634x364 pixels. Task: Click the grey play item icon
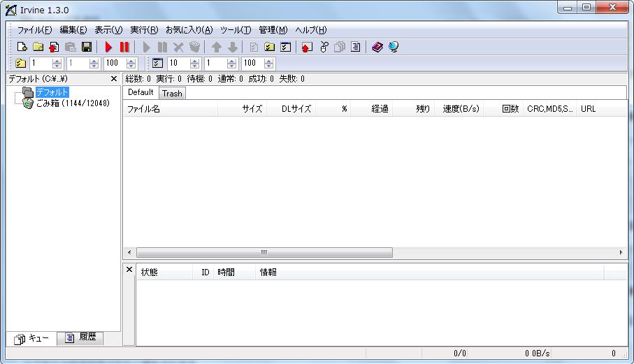coord(146,47)
